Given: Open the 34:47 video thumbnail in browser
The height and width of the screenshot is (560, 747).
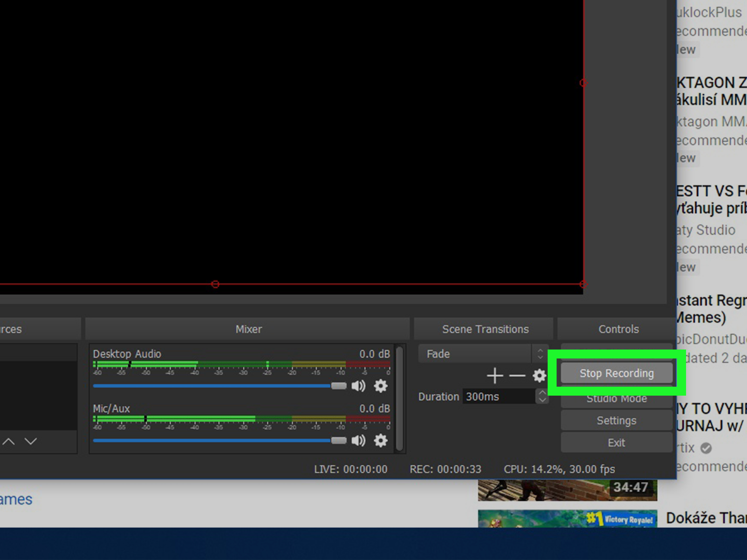Looking at the screenshot, I should pyautogui.click(x=567, y=490).
